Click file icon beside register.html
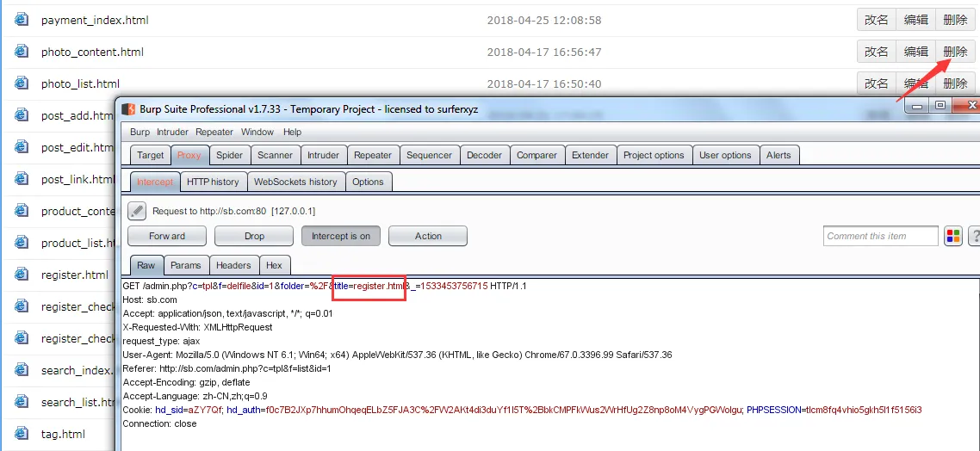980x451 pixels. pos(22,275)
